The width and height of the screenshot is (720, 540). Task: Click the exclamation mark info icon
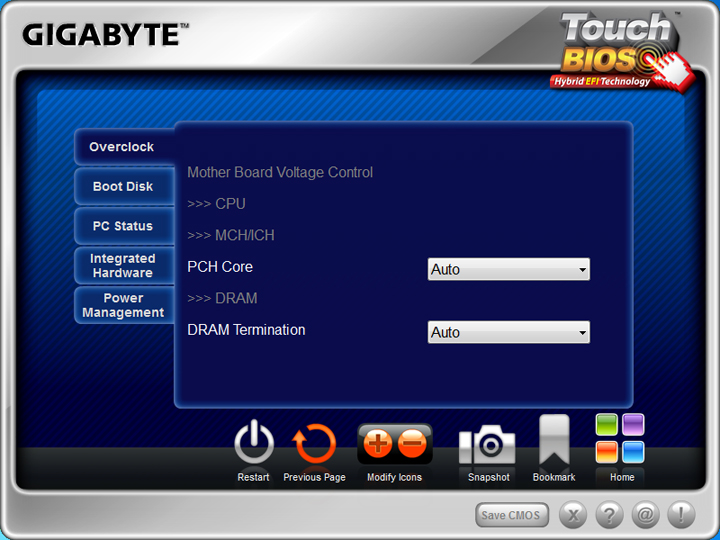tap(681, 515)
